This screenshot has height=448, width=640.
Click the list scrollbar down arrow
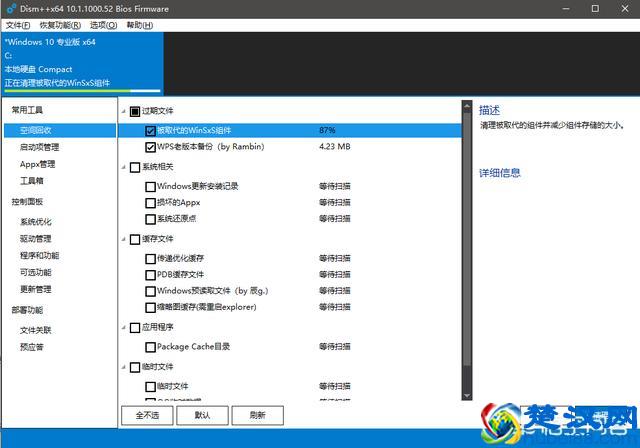[467, 395]
